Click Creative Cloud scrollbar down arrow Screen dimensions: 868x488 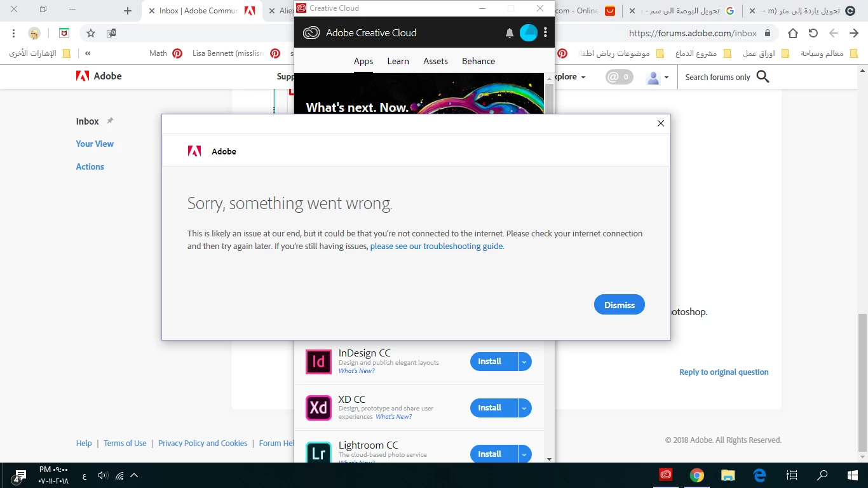550,459
